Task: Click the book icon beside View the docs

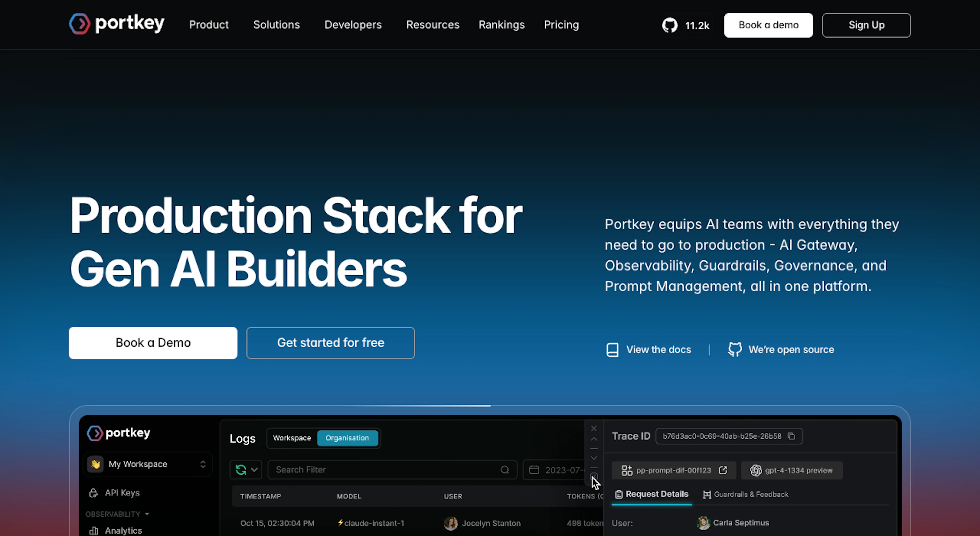Action: pos(612,350)
